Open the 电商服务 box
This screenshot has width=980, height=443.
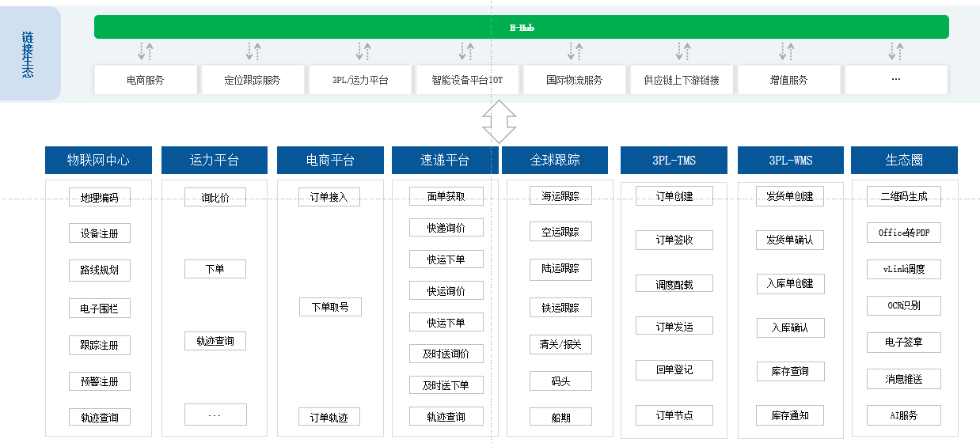[x=146, y=80]
